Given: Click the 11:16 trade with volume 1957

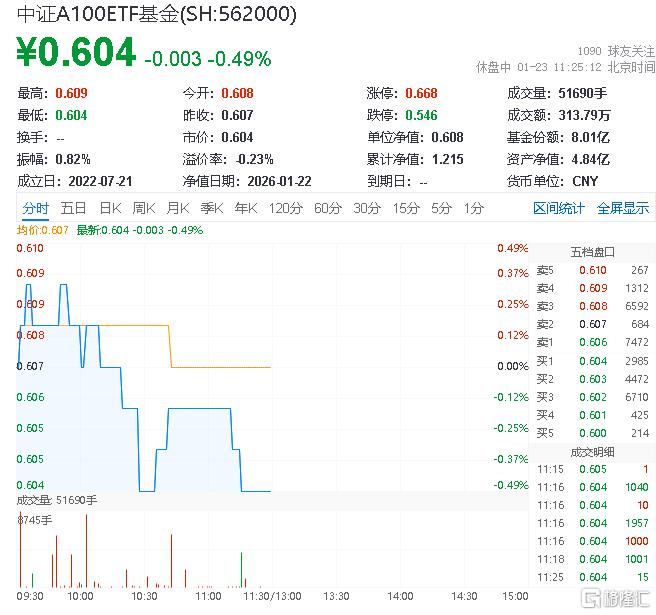Looking at the screenshot, I should (593, 523).
